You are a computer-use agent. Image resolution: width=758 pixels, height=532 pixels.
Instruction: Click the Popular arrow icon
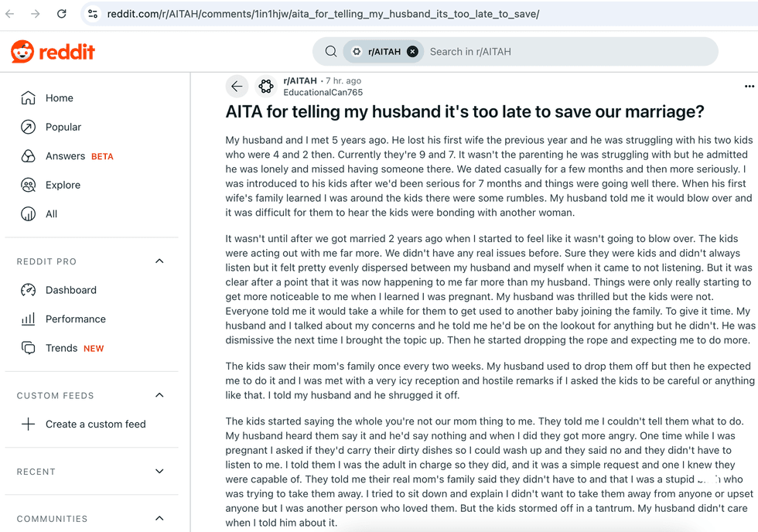pyautogui.click(x=28, y=127)
